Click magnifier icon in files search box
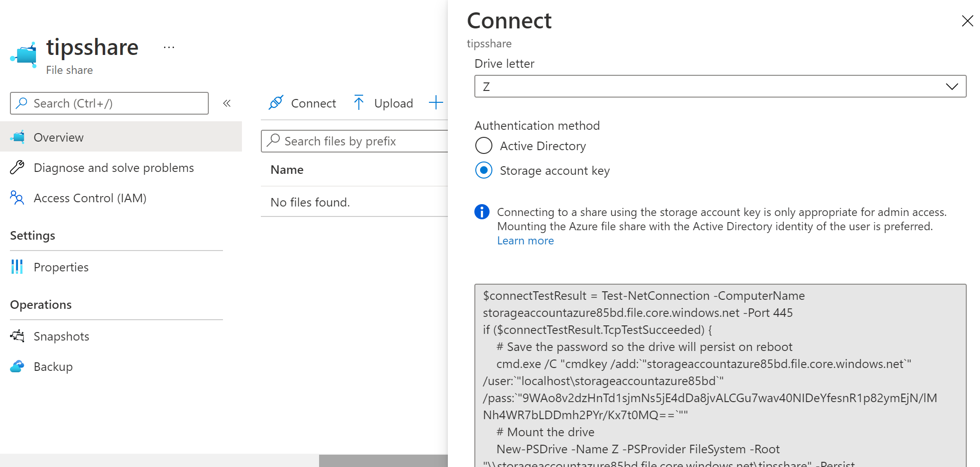 point(273,141)
